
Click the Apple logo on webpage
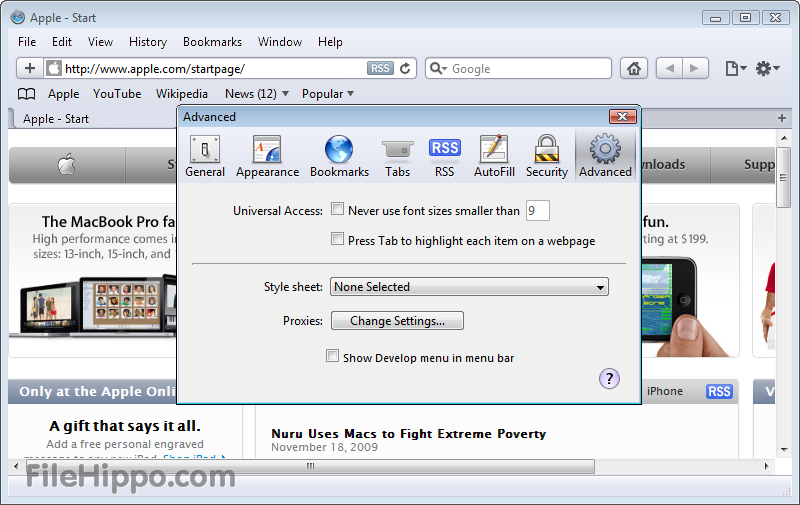66,165
